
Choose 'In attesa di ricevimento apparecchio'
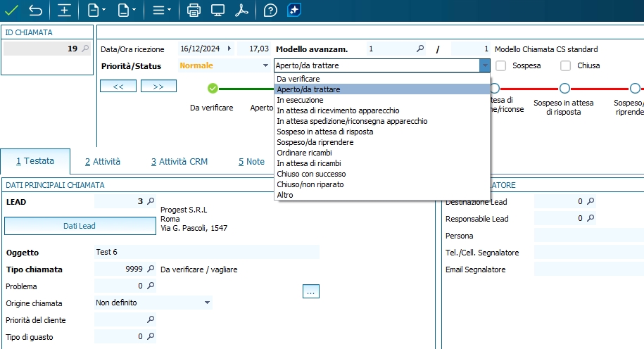pos(382,110)
